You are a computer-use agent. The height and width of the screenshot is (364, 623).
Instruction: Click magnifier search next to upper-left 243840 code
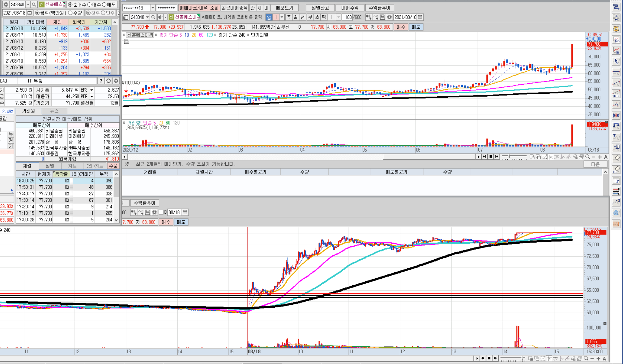34,4
